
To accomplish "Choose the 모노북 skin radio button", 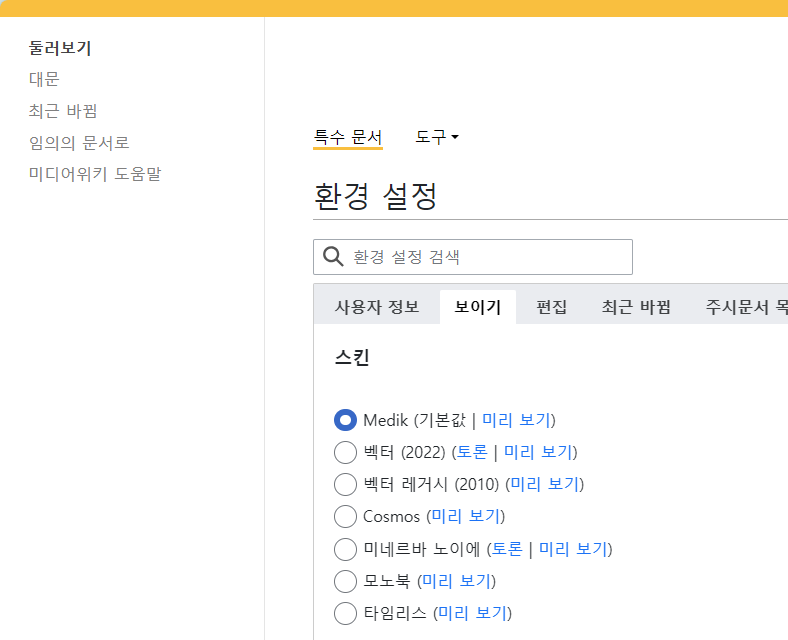I will pos(345,581).
